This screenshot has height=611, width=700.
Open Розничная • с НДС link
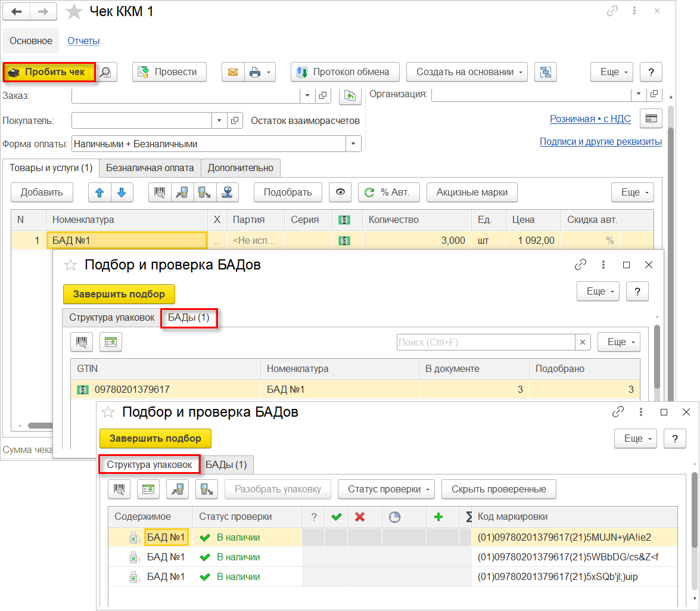tap(590, 119)
